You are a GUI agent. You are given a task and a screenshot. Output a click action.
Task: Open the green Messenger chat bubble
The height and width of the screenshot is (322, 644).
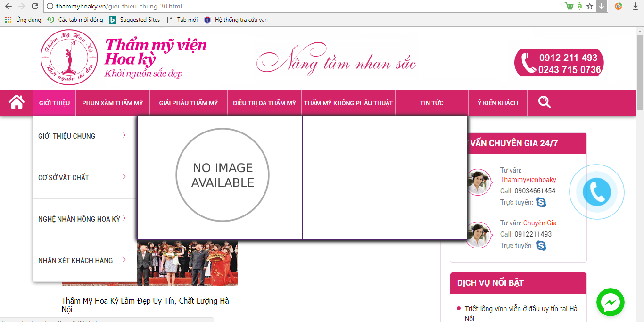[610, 302]
